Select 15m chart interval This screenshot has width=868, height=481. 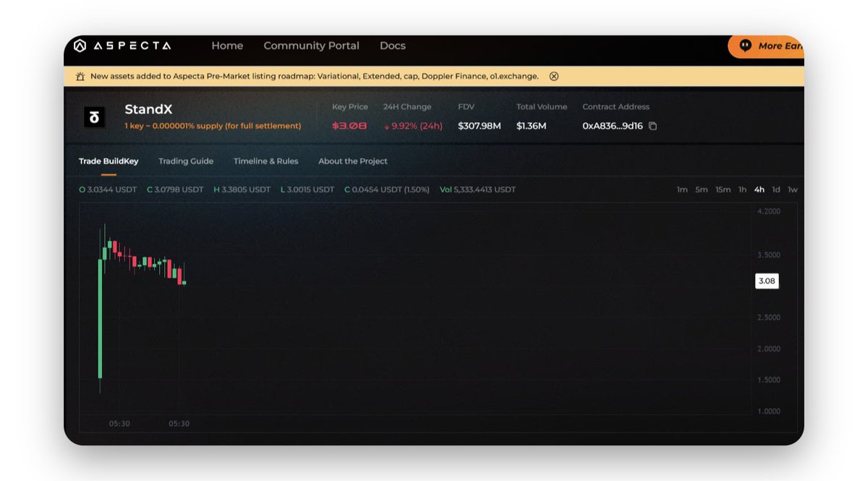(x=723, y=190)
